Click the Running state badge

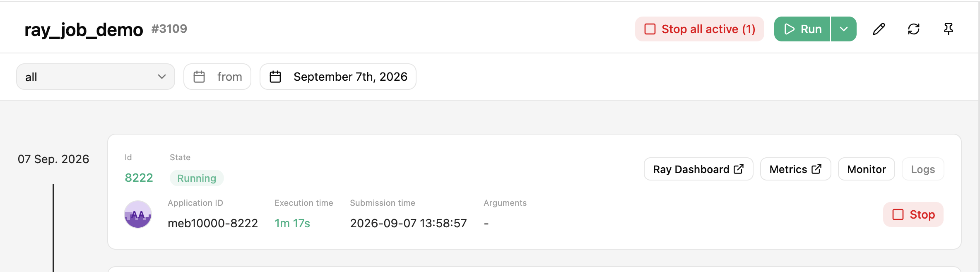197,178
